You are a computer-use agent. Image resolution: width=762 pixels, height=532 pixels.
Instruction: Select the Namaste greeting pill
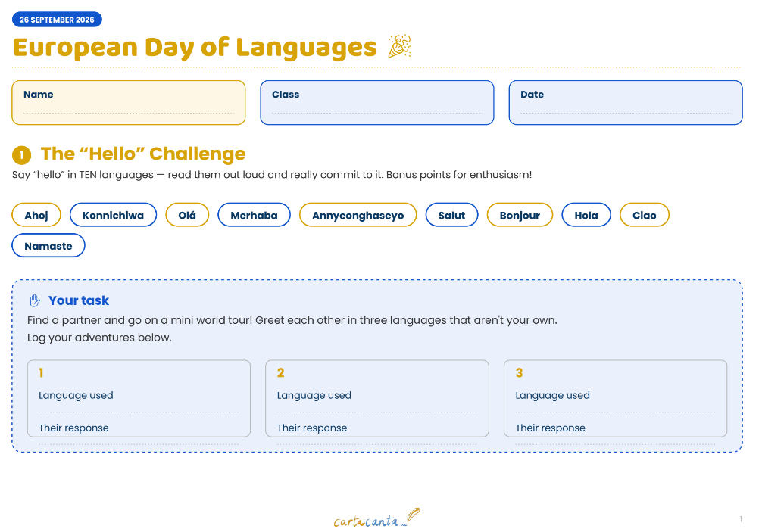(x=48, y=246)
